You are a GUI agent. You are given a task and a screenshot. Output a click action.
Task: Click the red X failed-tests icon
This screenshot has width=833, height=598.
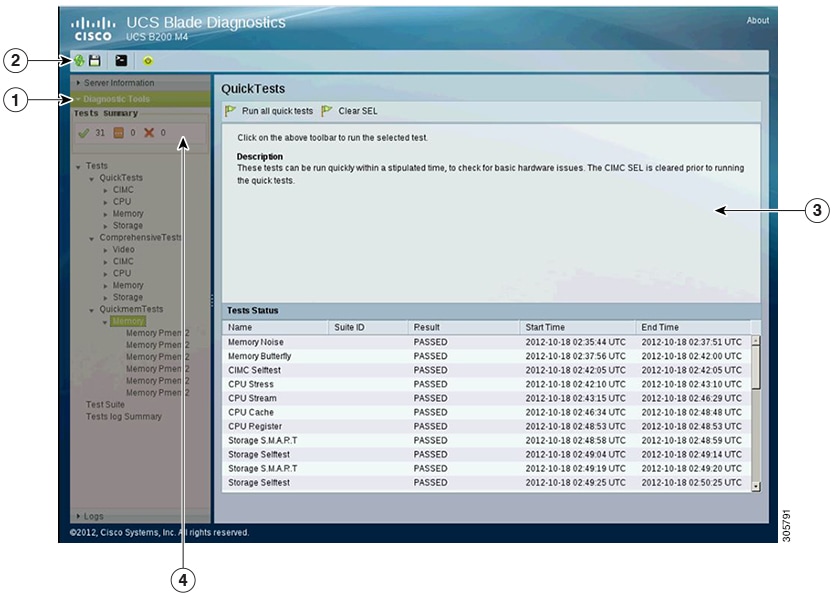(148, 133)
